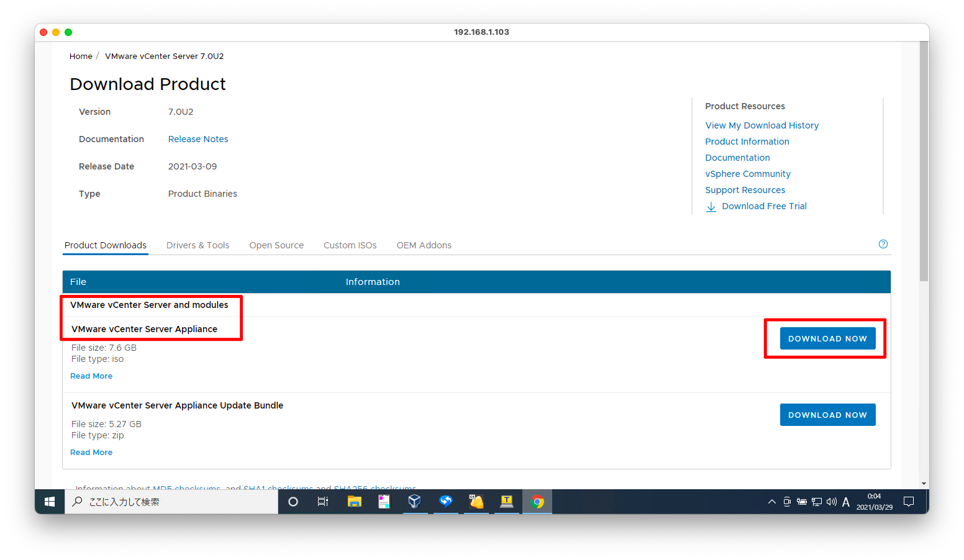Open Task View from the taskbar
The height and width of the screenshot is (560, 964).
click(x=323, y=502)
